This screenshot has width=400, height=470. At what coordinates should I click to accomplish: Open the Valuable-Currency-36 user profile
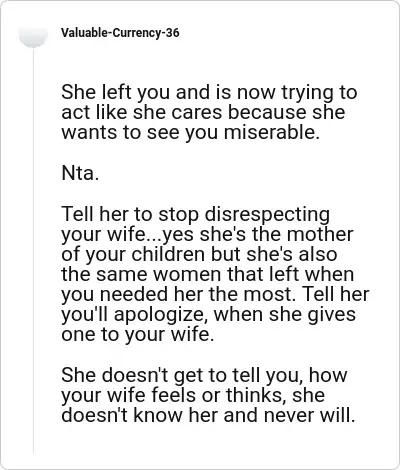(x=120, y=33)
